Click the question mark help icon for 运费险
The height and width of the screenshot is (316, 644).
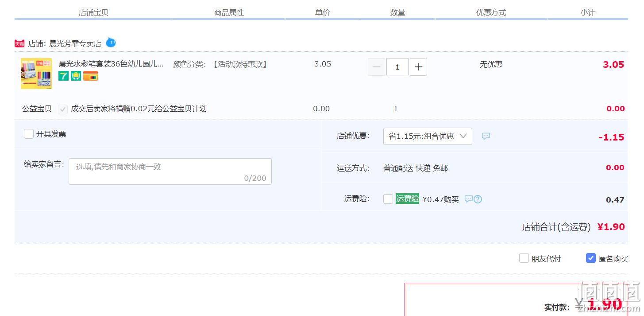pos(478,199)
